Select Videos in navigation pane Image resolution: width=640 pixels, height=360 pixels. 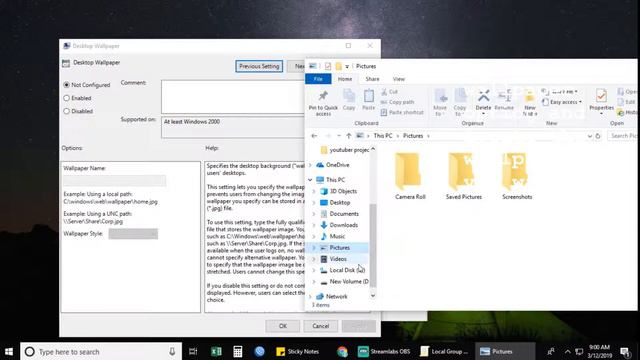click(338, 259)
